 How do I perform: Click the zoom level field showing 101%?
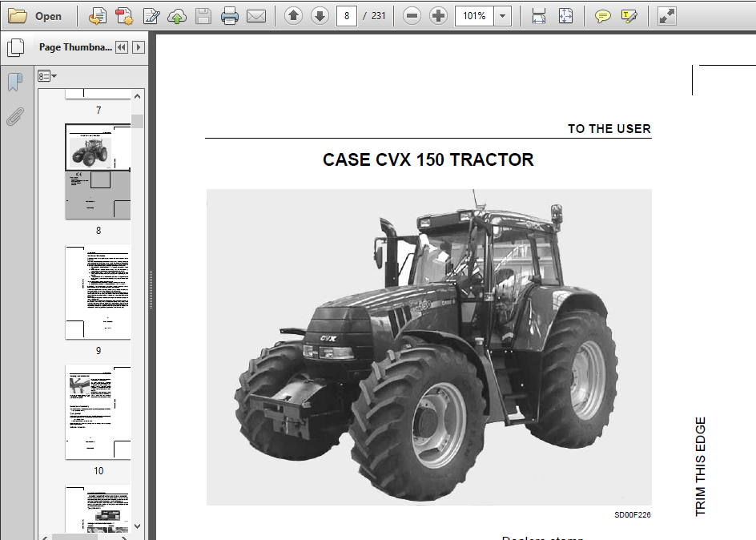474,16
